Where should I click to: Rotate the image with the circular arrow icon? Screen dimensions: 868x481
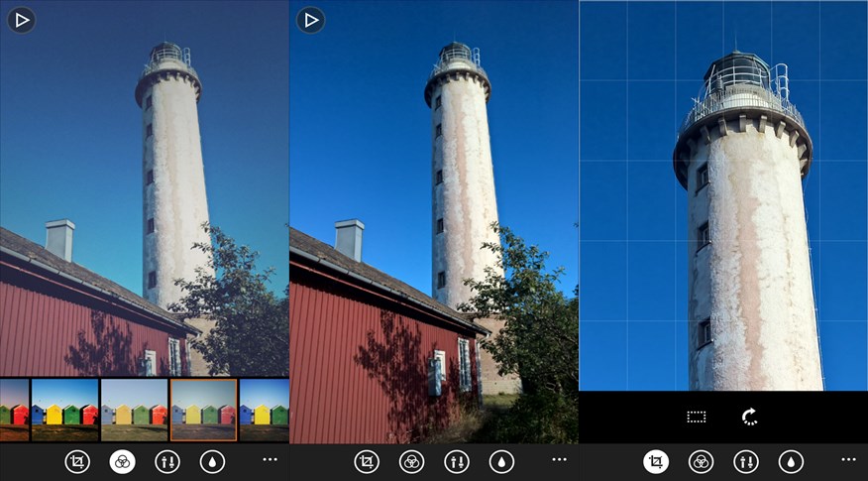coord(749,418)
